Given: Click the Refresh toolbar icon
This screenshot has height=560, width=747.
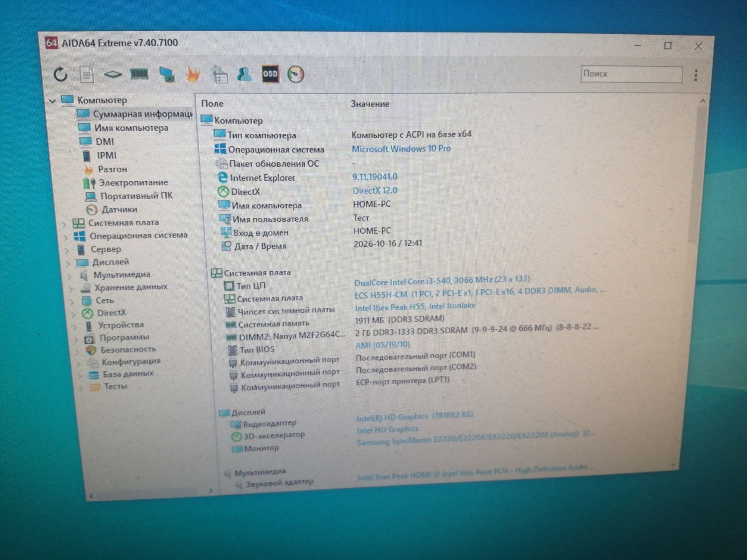Looking at the screenshot, I should (60, 74).
